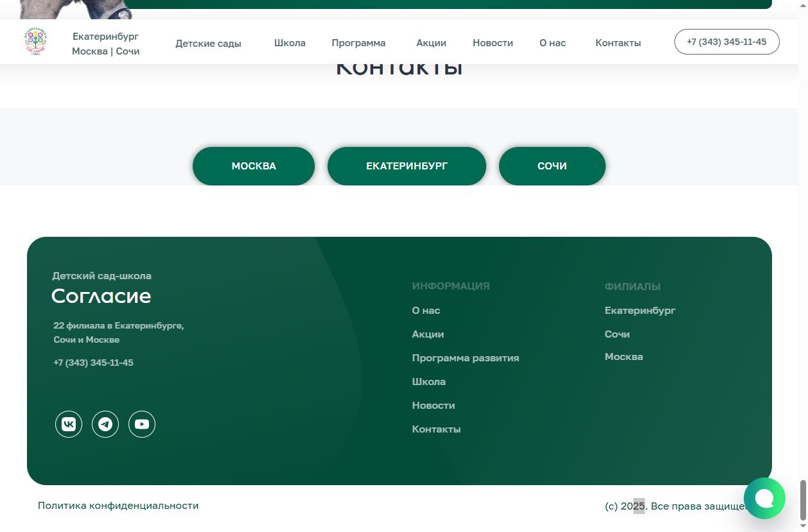Open the VK social network icon
This screenshot has width=808, height=532.
coord(69,424)
